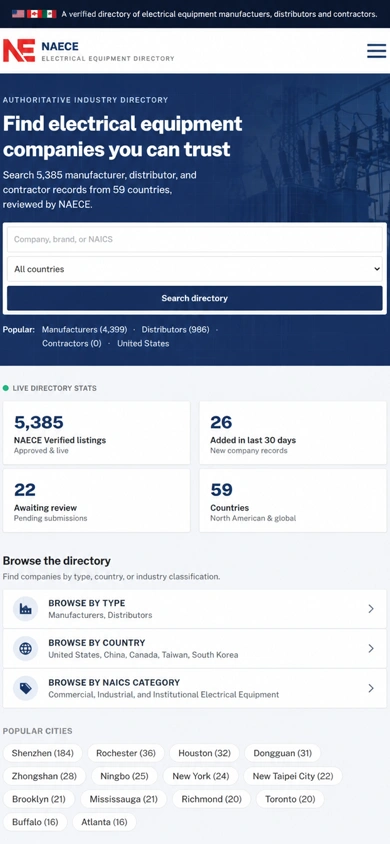Click the Manufacturers, Distributors subtitle text
This screenshot has height=844, width=390.
[100, 615]
